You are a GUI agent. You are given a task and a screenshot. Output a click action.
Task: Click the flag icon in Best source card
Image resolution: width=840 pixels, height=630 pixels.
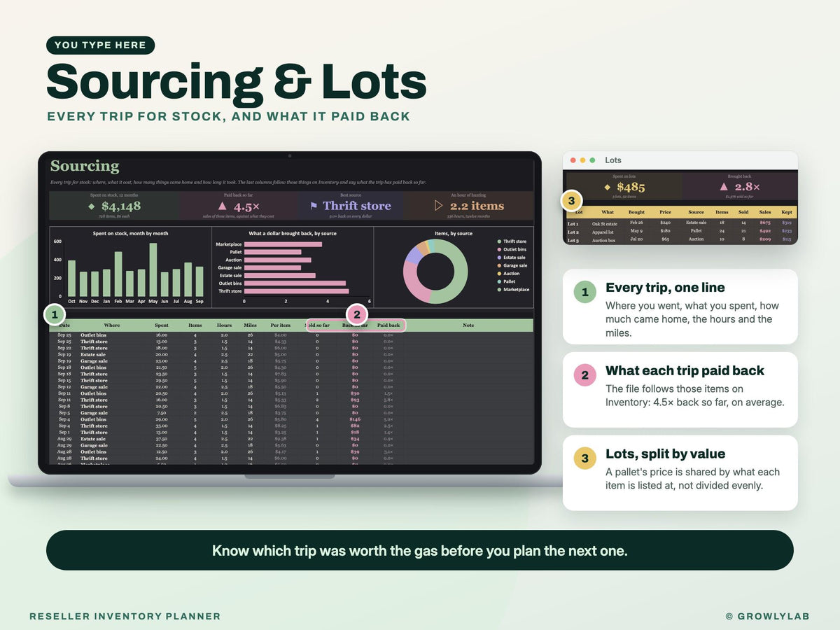(x=314, y=206)
